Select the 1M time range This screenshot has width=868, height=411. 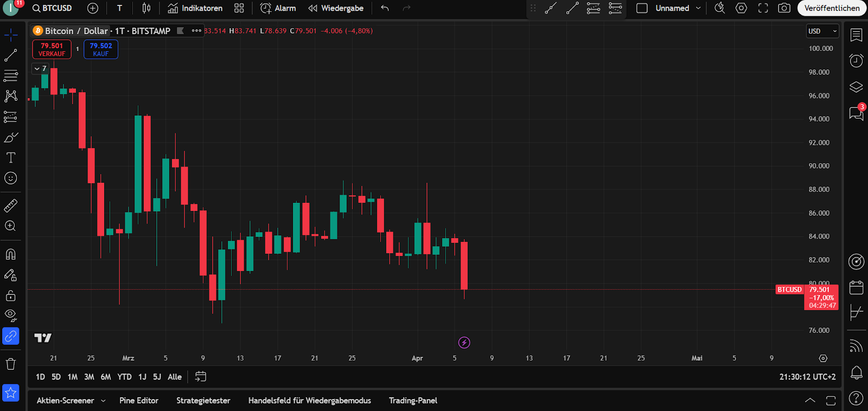73,377
